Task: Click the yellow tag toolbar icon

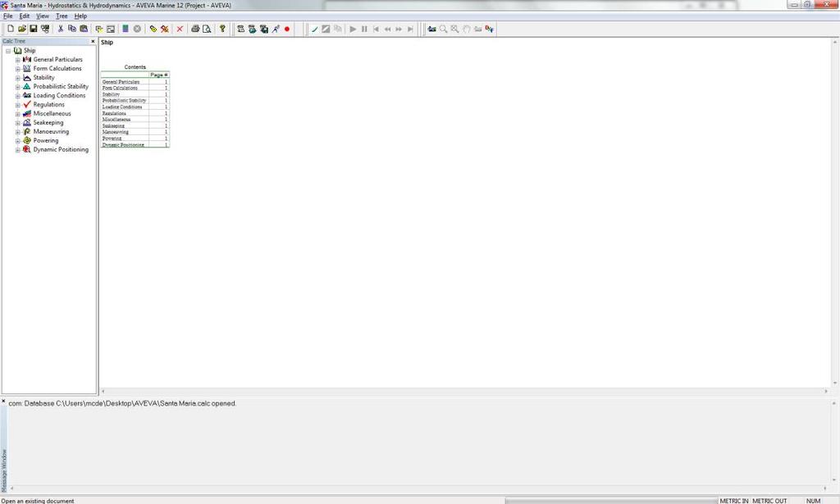Action: [153, 29]
